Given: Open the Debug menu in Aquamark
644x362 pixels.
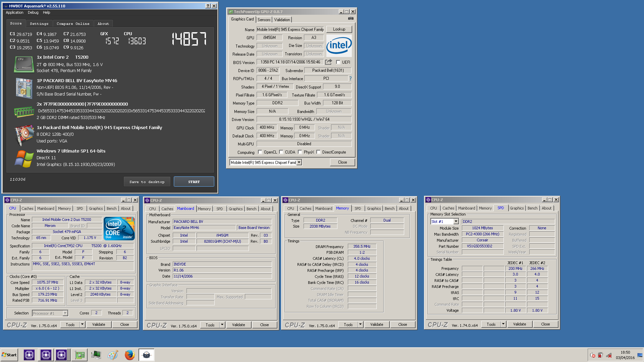Looking at the screenshot, I should [33, 12].
